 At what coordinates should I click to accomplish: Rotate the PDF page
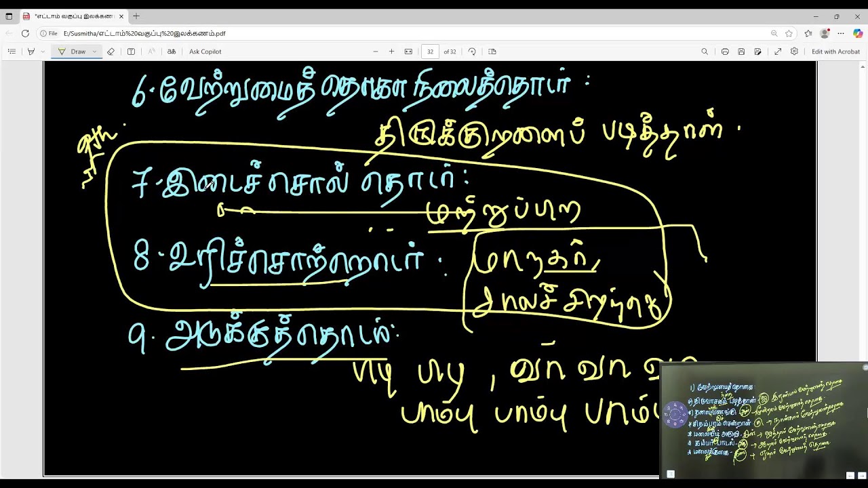click(x=472, y=52)
